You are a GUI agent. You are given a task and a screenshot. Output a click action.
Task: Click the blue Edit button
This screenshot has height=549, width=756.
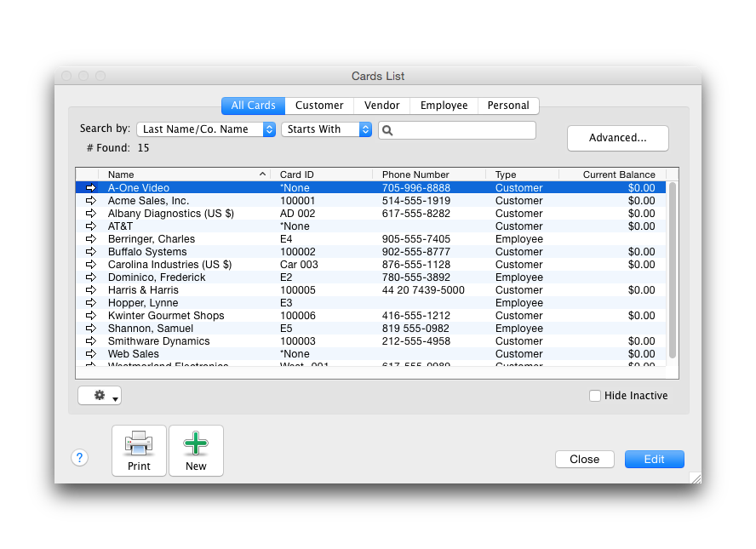pos(654,459)
